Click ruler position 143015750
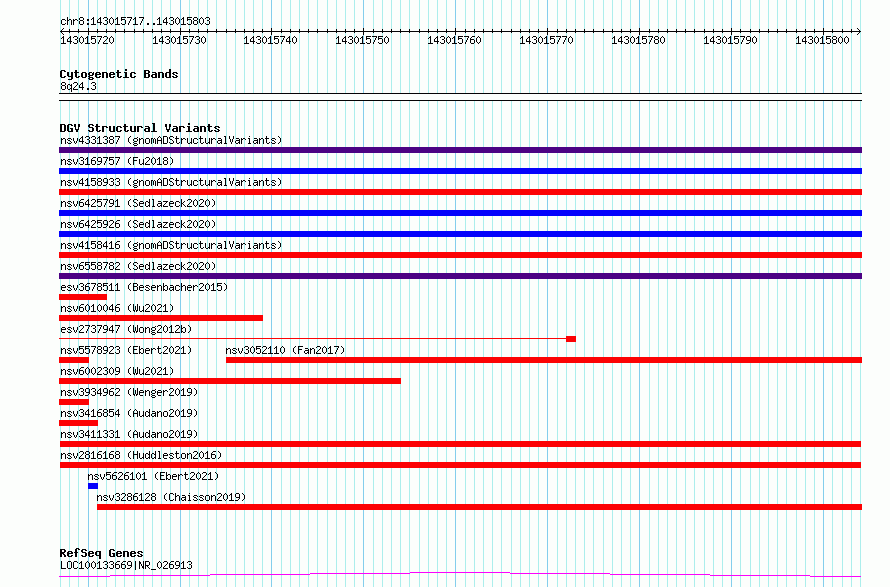890x587 pixels. coord(363,40)
